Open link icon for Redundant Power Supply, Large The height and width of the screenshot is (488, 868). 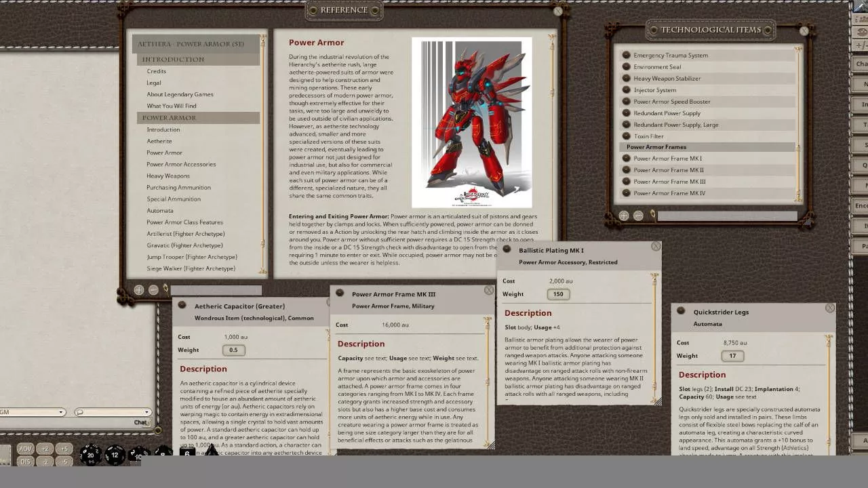(626, 125)
